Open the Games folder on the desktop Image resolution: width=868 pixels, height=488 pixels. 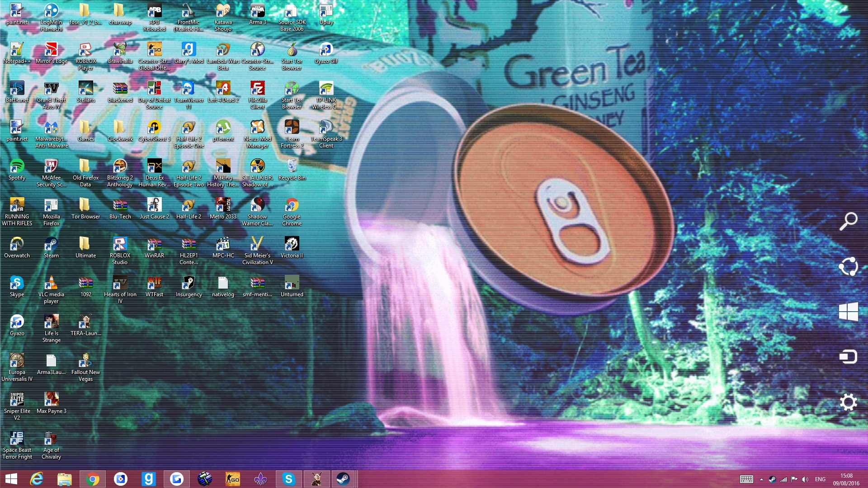click(86, 131)
